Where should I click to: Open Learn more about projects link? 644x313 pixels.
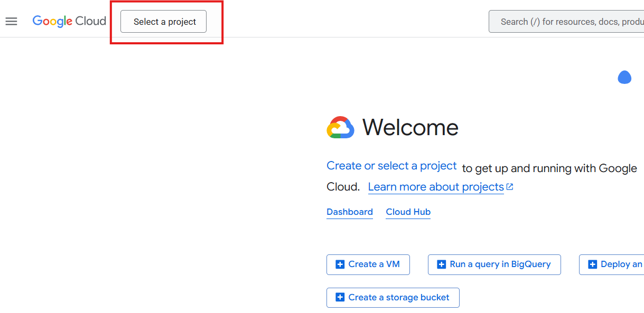pos(436,187)
